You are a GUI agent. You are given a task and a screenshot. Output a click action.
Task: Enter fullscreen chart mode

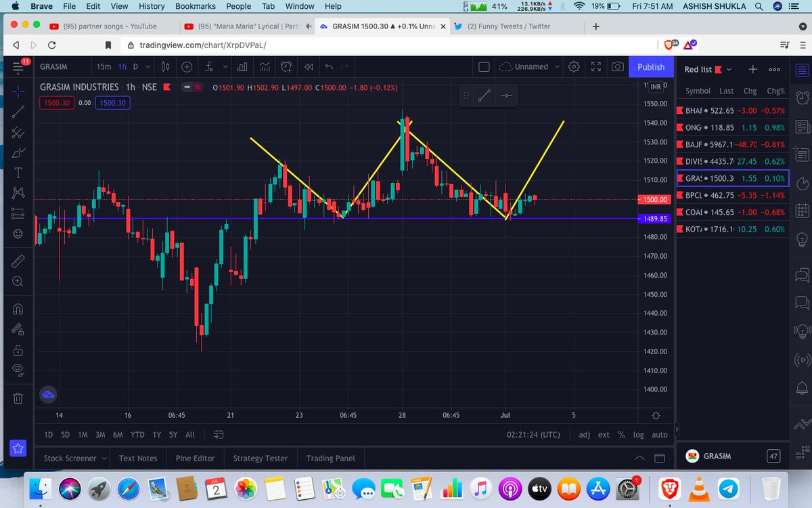click(x=596, y=66)
